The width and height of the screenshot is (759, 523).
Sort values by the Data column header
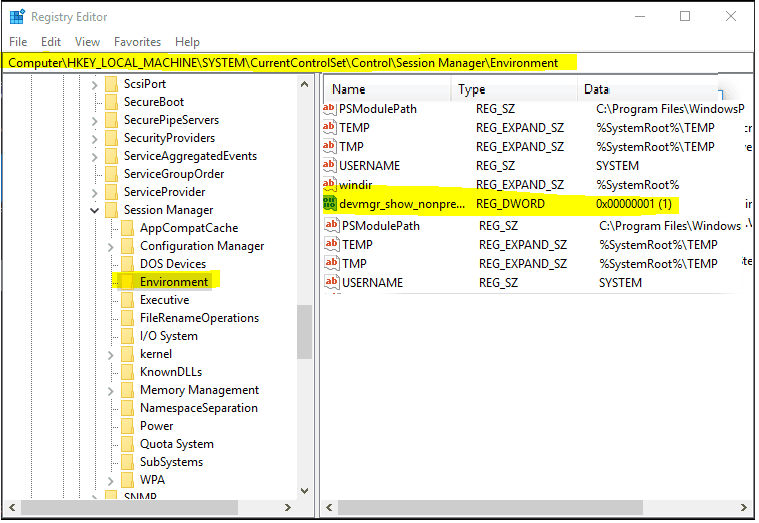(x=648, y=89)
